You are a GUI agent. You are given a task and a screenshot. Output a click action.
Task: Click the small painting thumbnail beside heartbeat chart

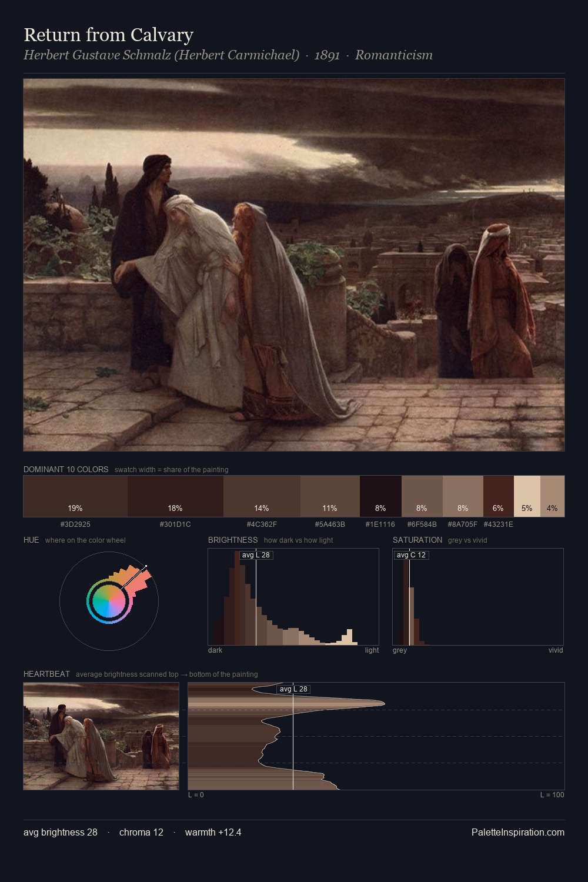pyautogui.click(x=101, y=736)
